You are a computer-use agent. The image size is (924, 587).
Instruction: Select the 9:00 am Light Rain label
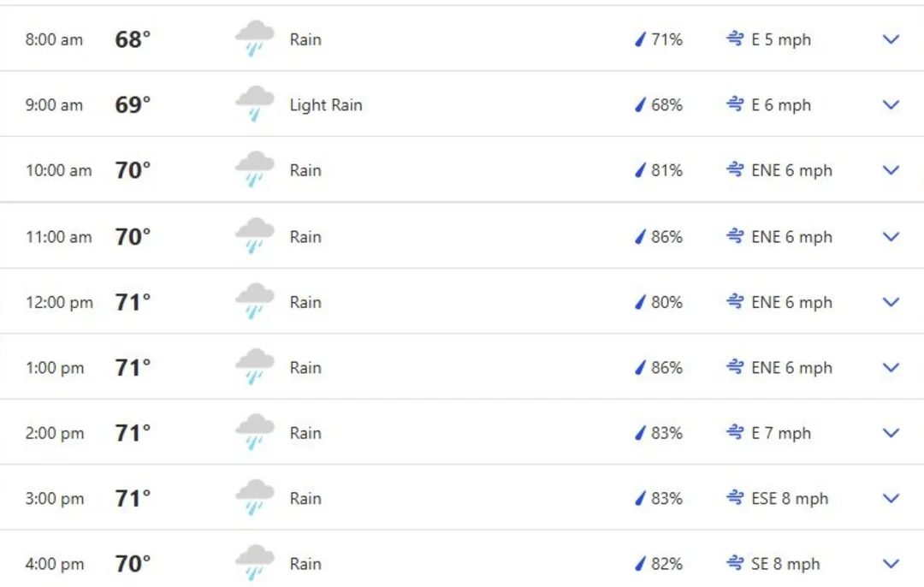pyautogui.click(x=326, y=105)
